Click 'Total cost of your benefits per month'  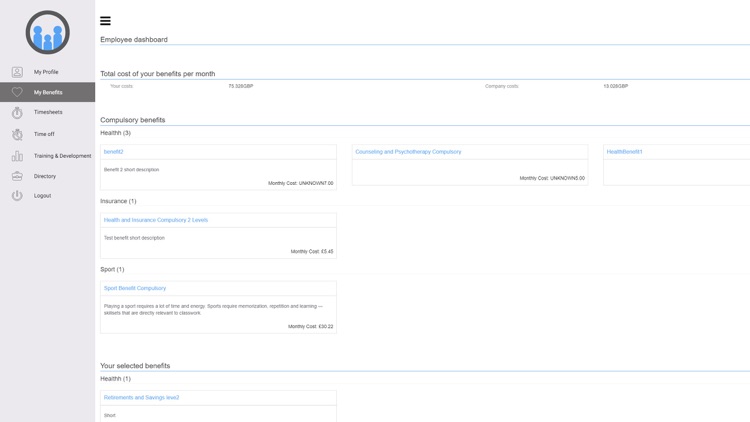157,74
